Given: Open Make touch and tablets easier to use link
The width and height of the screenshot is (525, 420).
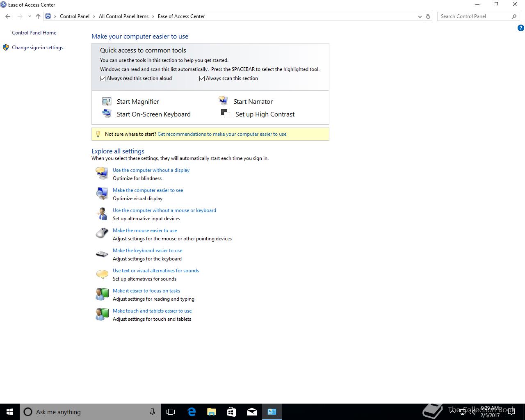Looking at the screenshot, I should 152,311.
